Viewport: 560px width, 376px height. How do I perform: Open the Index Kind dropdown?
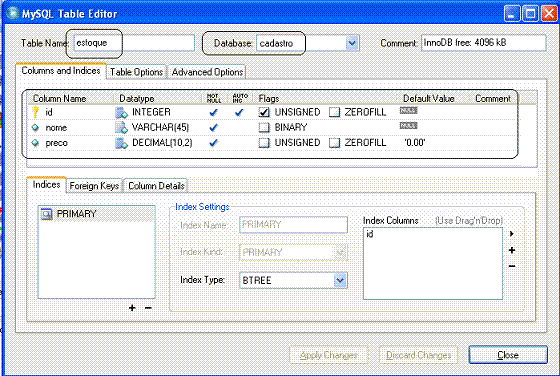(340, 252)
